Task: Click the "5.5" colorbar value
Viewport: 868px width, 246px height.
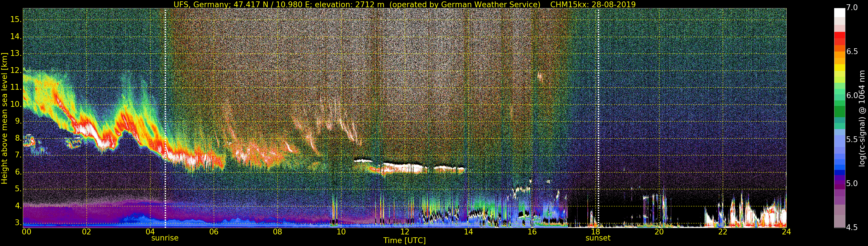Action: coord(852,139)
